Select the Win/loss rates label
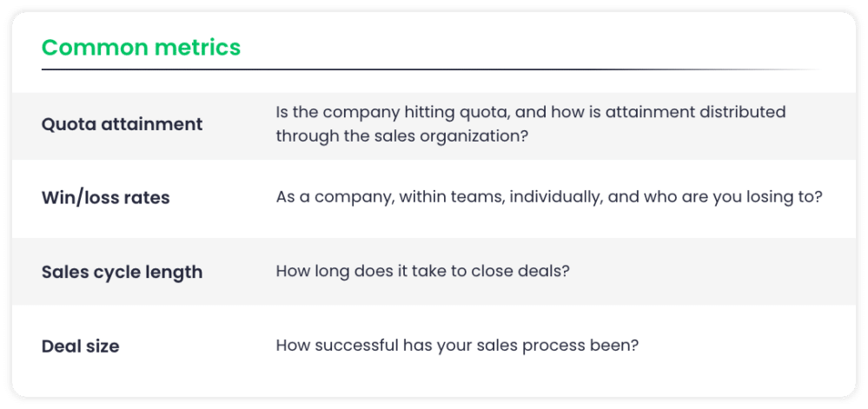This screenshot has height=409, width=868. (106, 198)
